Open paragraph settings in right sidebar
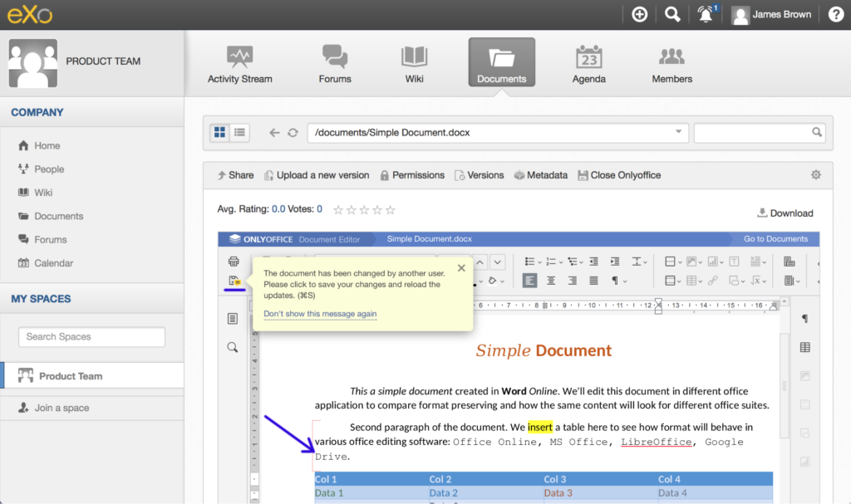Image resolution: width=851 pixels, height=504 pixels. tap(804, 319)
